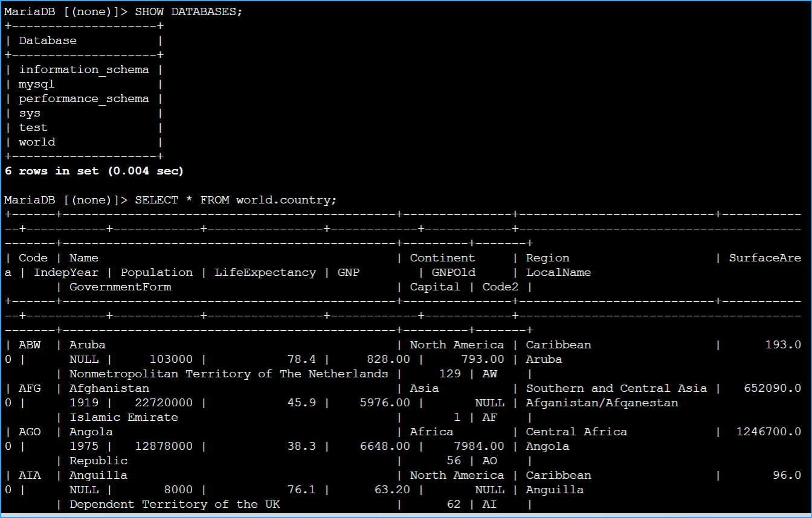Image resolution: width=812 pixels, height=518 pixels.
Task: Select the word 'world' in database list
Action: [36, 141]
